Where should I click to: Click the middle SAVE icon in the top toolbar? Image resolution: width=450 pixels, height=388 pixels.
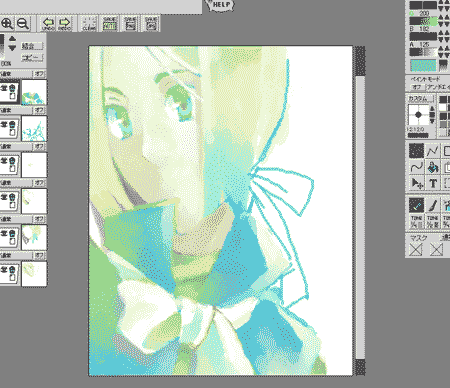point(131,24)
